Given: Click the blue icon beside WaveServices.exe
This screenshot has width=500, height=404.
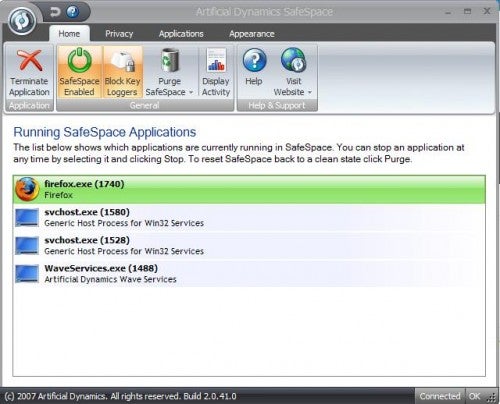Looking at the screenshot, I should click(27, 274).
